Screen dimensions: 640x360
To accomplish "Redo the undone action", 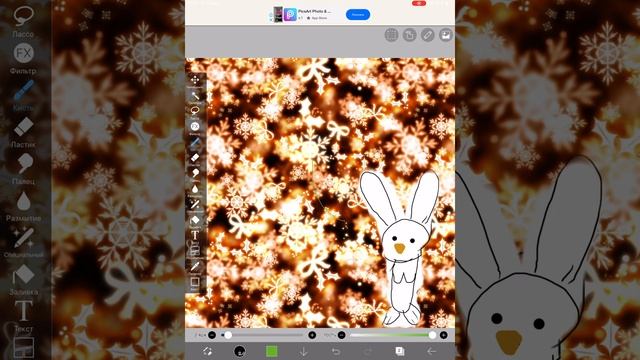I will 367,351.
